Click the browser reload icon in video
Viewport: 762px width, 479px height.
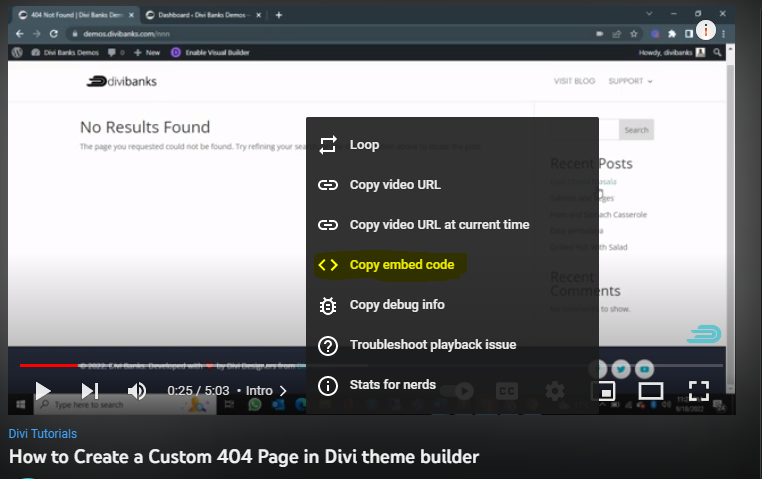point(53,34)
